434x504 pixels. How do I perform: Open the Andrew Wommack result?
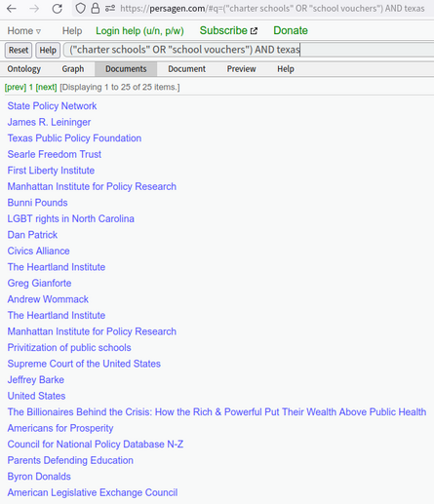pos(48,299)
